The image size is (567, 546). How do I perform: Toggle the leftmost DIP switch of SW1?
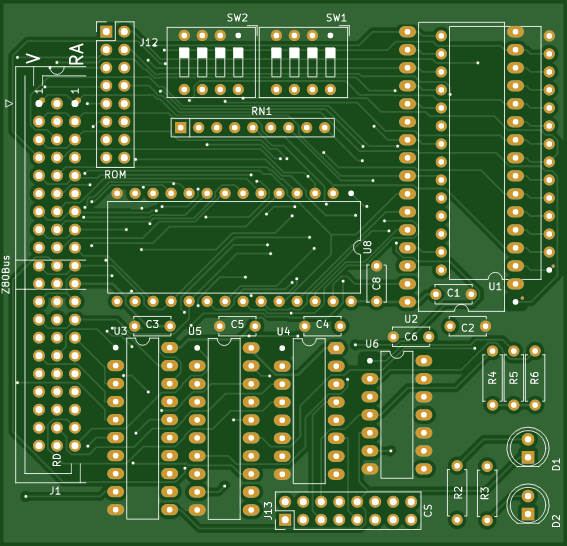pyautogui.click(x=276, y=62)
